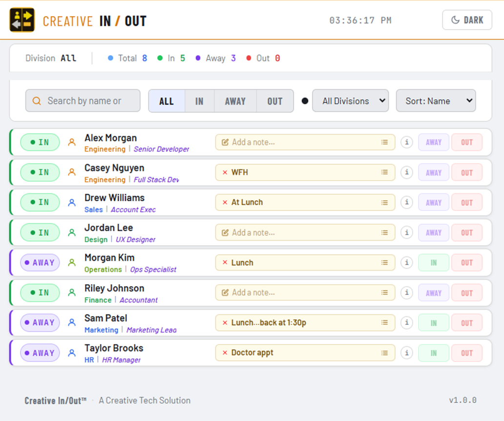Mark Morgan Kim as IN
The width and height of the screenshot is (504, 421).
pyautogui.click(x=434, y=263)
